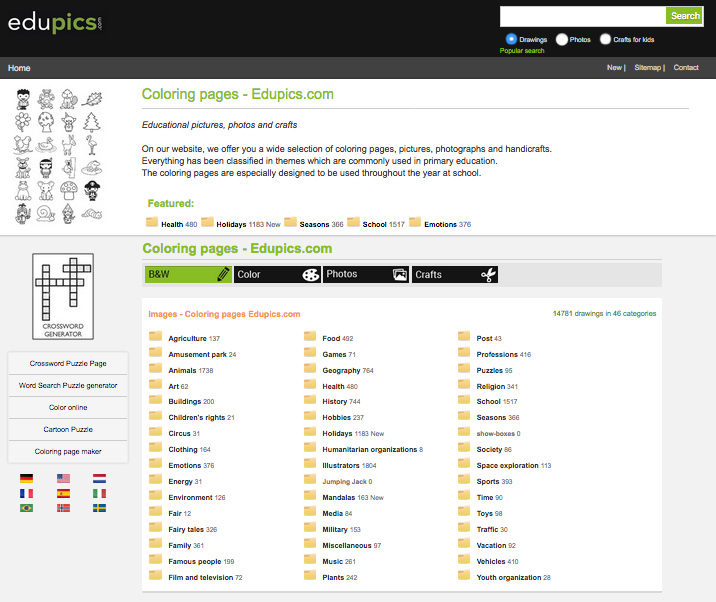Click the folder icon beside Post

(x=464, y=337)
